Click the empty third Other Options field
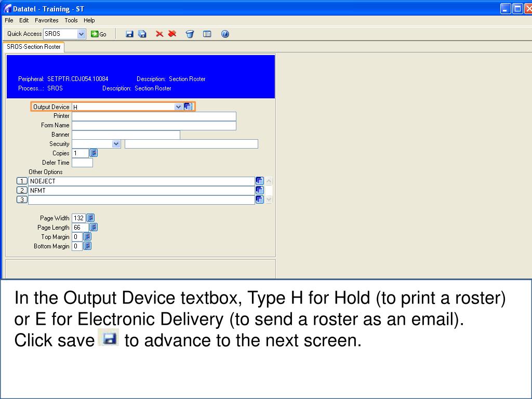 (141, 200)
